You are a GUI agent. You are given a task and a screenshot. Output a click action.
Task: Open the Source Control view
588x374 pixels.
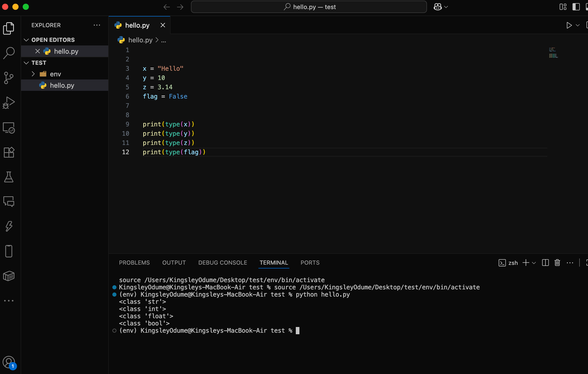pos(9,78)
